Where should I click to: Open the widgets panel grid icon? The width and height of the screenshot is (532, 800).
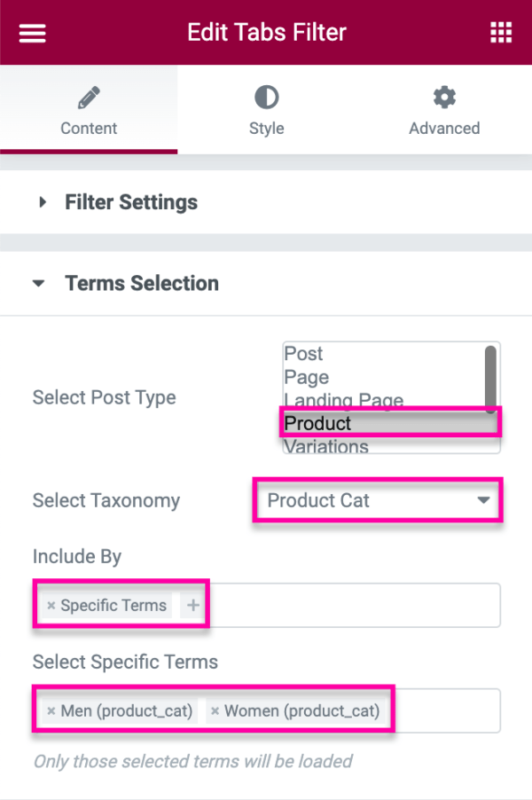point(500,32)
